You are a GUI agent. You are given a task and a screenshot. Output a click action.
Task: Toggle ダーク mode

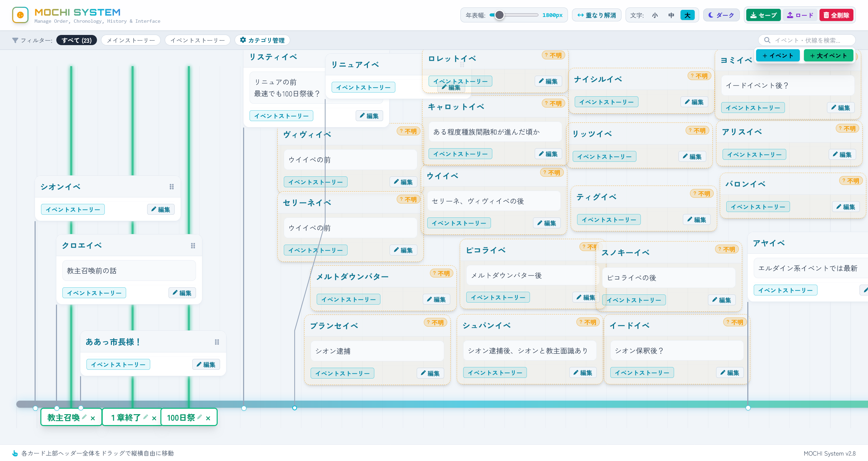point(721,15)
